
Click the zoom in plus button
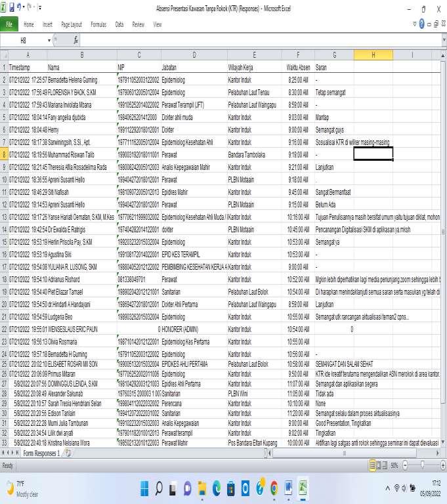point(443,465)
